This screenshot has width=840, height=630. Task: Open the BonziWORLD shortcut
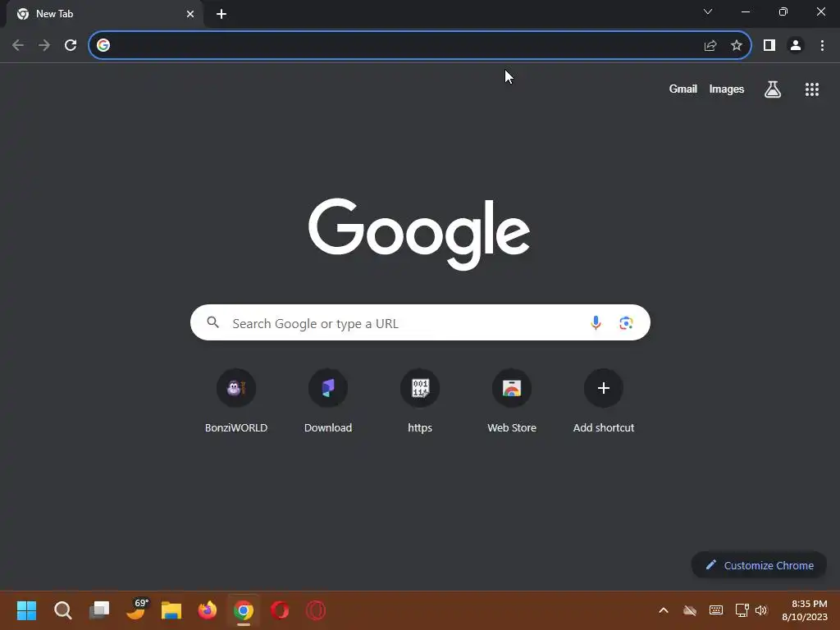[236, 400]
